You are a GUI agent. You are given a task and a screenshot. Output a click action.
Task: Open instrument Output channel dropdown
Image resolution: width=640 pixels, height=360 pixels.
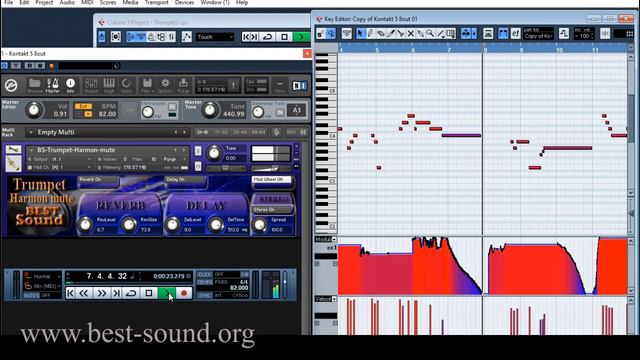(x=61, y=159)
